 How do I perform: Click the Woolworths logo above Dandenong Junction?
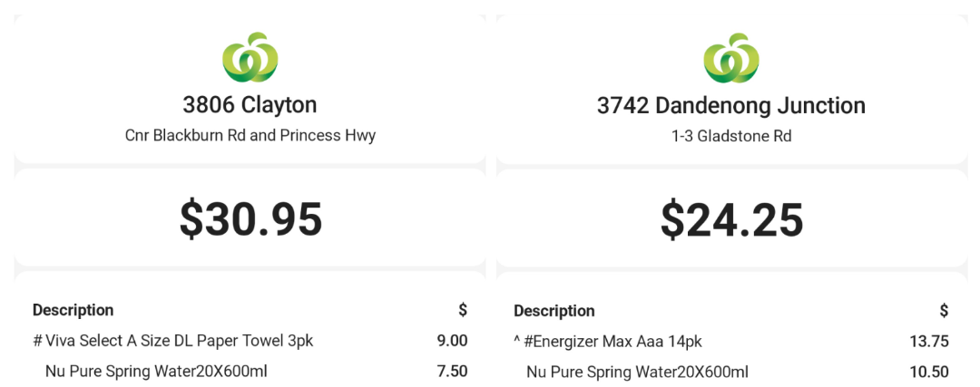(x=731, y=56)
